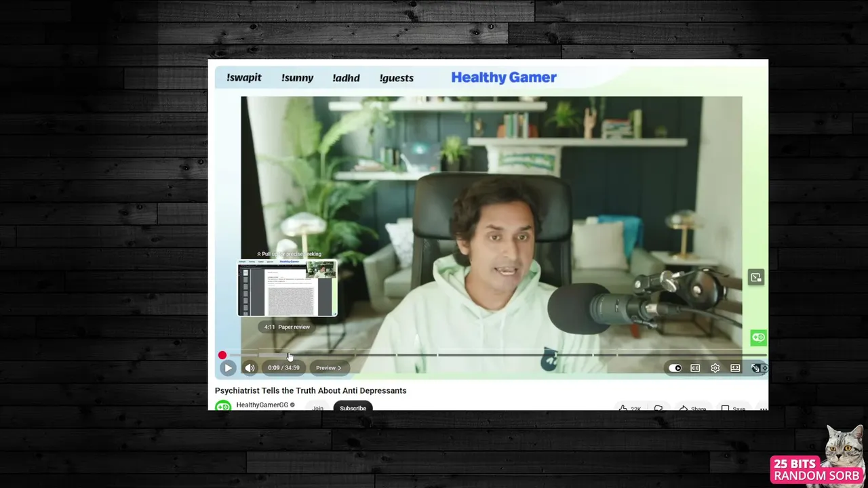Image resolution: width=868 pixels, height=488 pixels.
Task: Play the video with the play button
Action: tap(227, 368)
